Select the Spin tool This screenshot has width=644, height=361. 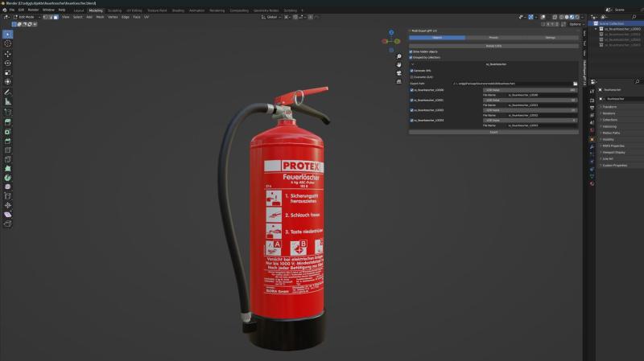[8, 178]
